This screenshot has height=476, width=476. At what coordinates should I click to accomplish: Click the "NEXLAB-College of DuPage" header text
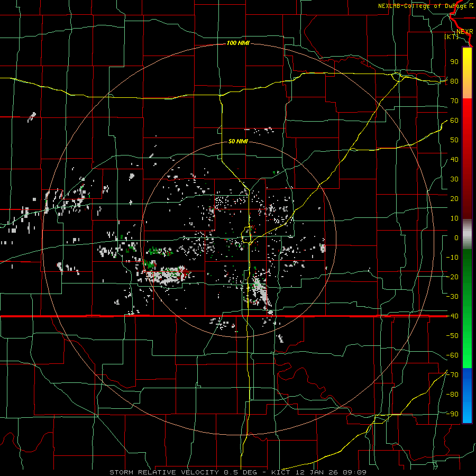coord(423,6)
